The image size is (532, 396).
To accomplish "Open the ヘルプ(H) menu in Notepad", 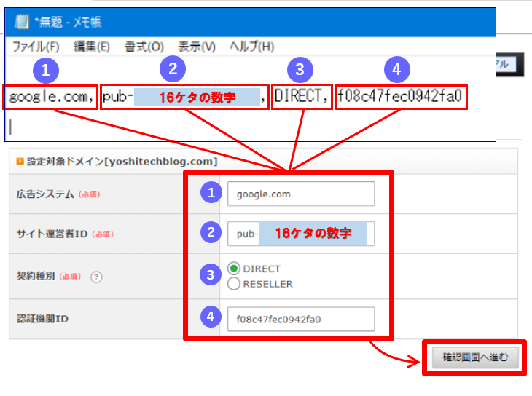I will coord(251,47).
